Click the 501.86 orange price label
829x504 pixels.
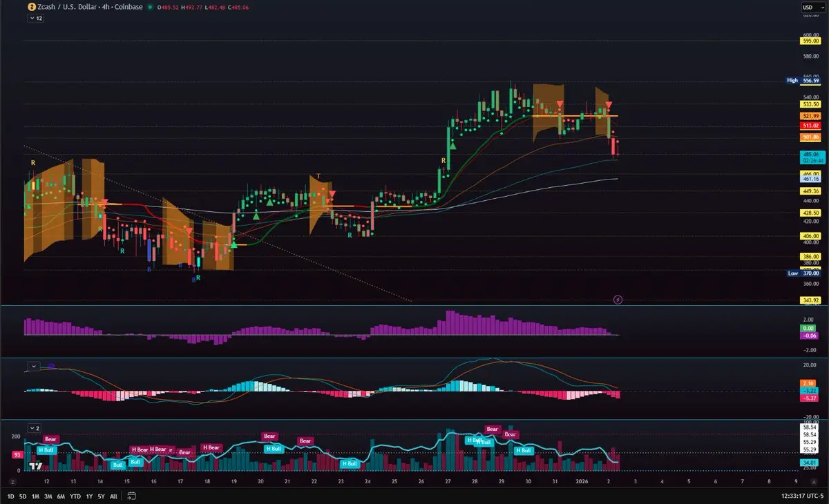(810, 137)
